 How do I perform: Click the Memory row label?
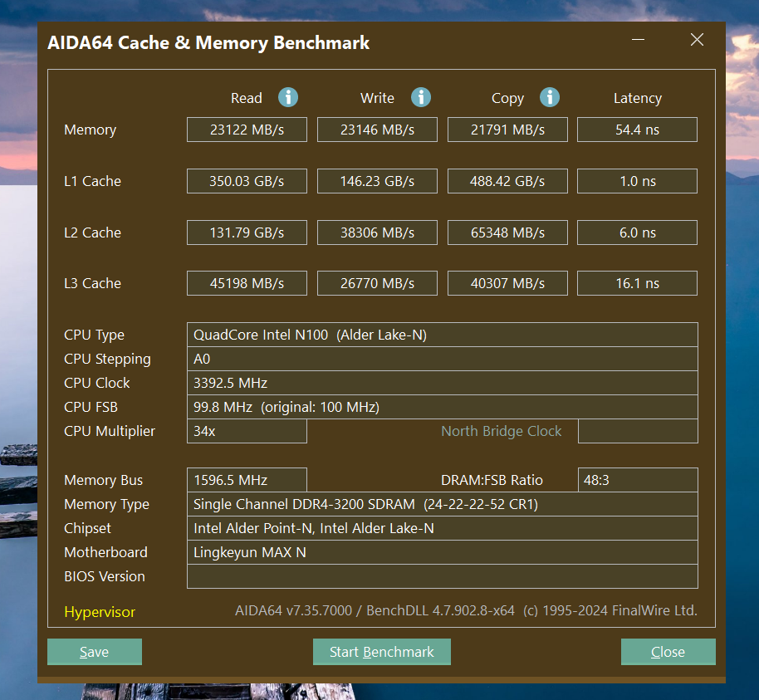(x=90, y=130)
